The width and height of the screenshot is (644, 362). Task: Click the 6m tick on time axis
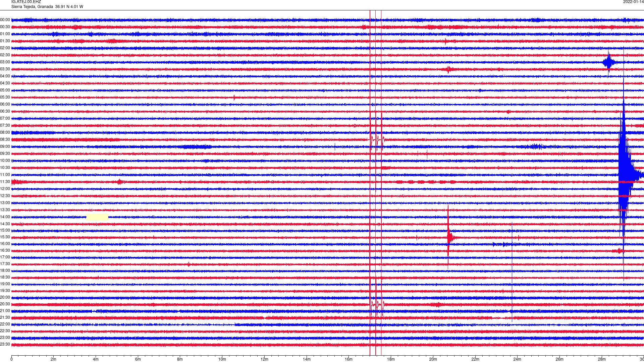click(x=138, y=359)
